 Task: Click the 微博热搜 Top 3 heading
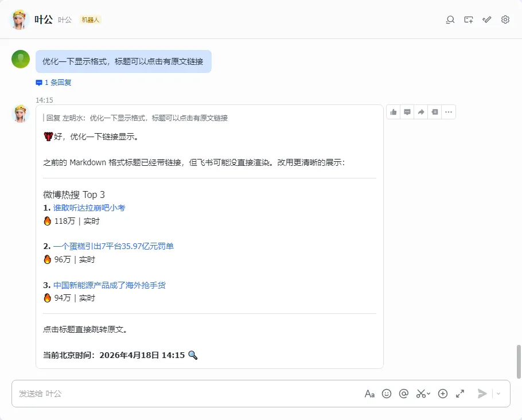click(74, 195)
